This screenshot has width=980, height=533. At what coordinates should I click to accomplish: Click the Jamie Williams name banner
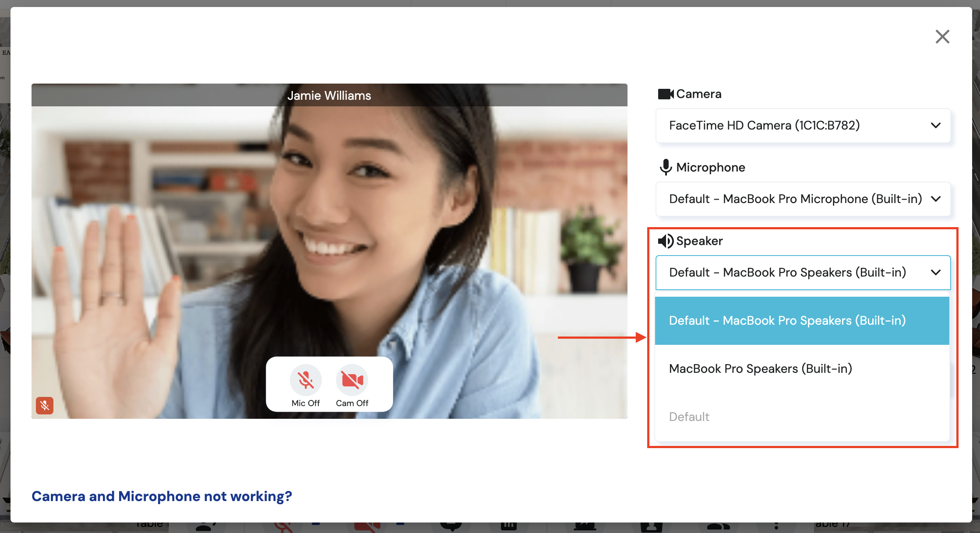(329, 95)
